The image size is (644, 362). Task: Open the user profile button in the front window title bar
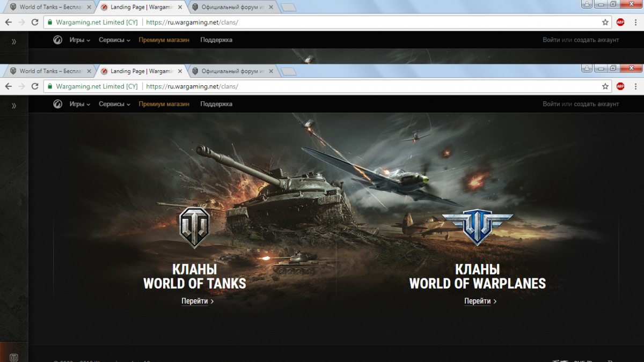(587, 68)
